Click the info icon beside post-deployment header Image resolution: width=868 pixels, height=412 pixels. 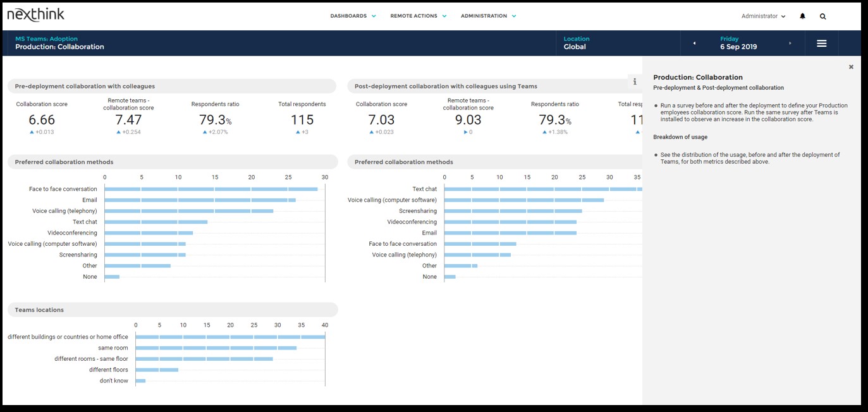[x=635, y=82]
